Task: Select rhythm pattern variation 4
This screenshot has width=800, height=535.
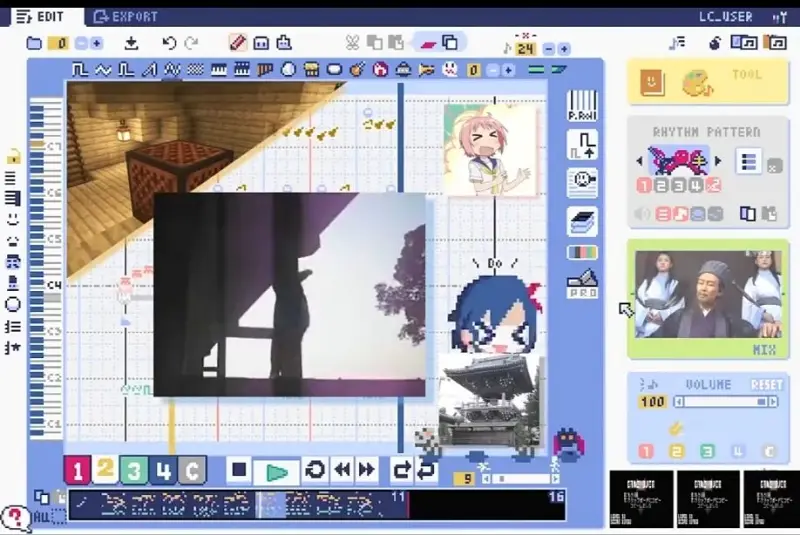Action: coord(695,186)
